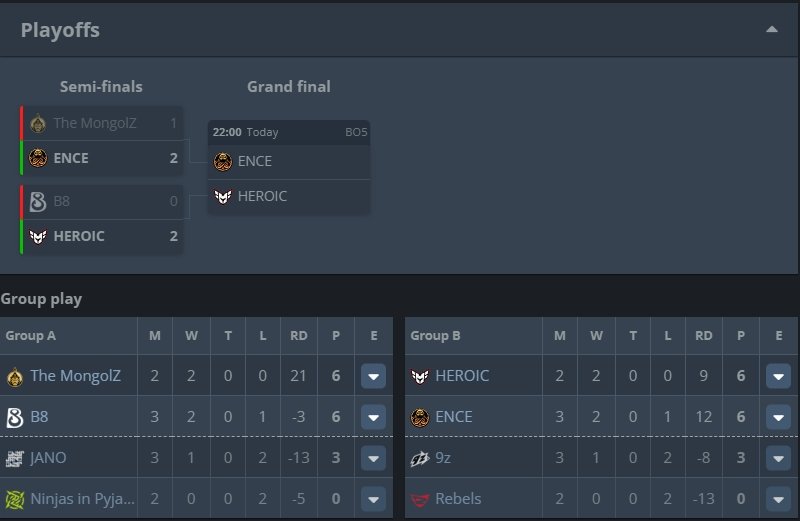Screen dimensions: 800x521
Task: Click the Rebels team logo icon
Action: [x=420, y=500]
